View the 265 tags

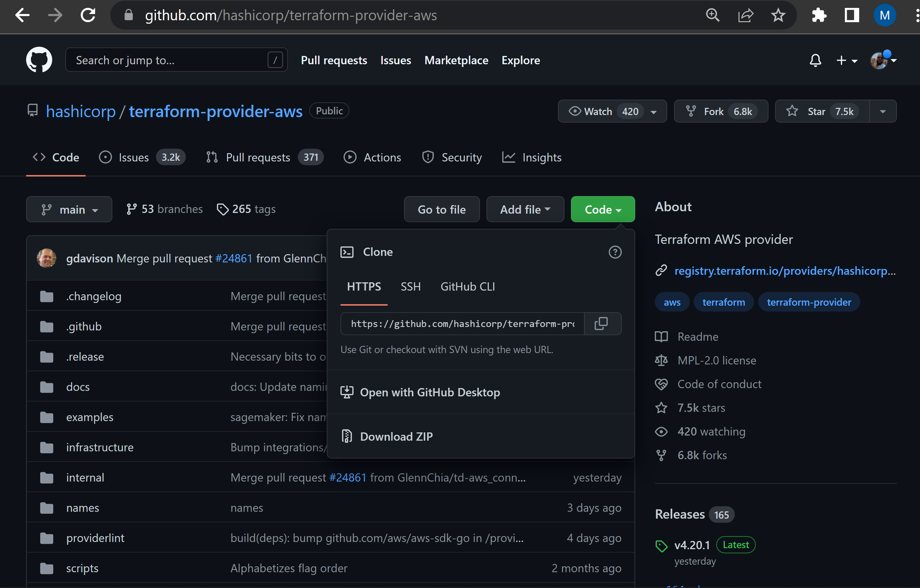coord(246,209)
